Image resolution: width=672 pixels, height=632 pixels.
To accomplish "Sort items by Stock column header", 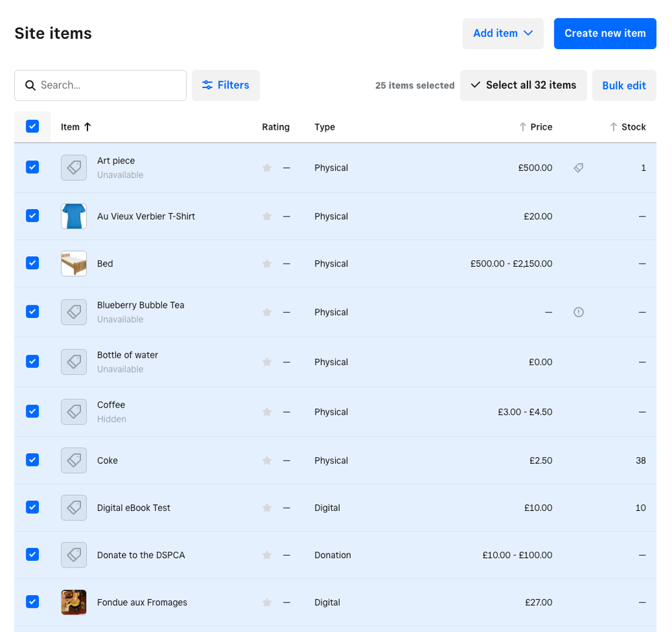I will [632, 127].
